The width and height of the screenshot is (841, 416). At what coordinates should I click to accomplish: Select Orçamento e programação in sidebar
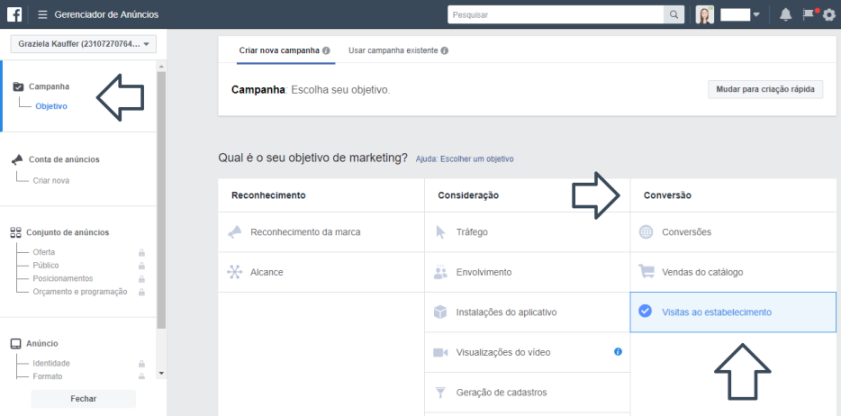click(x=80, y=292)
